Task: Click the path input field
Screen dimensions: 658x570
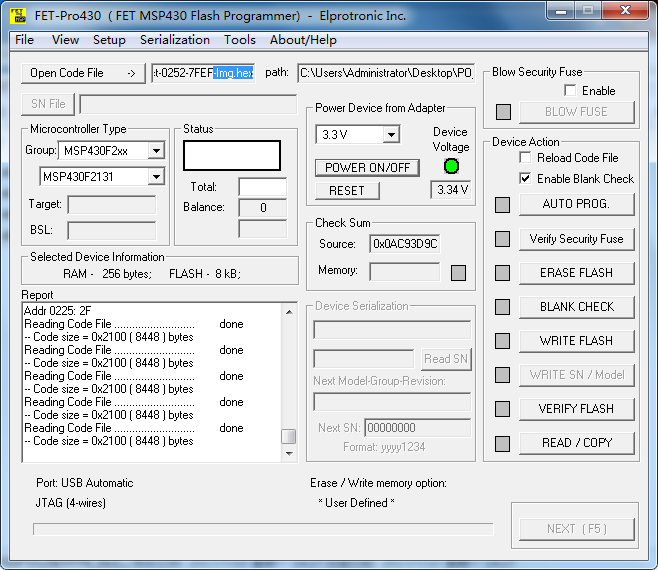Action: (386, 73)
